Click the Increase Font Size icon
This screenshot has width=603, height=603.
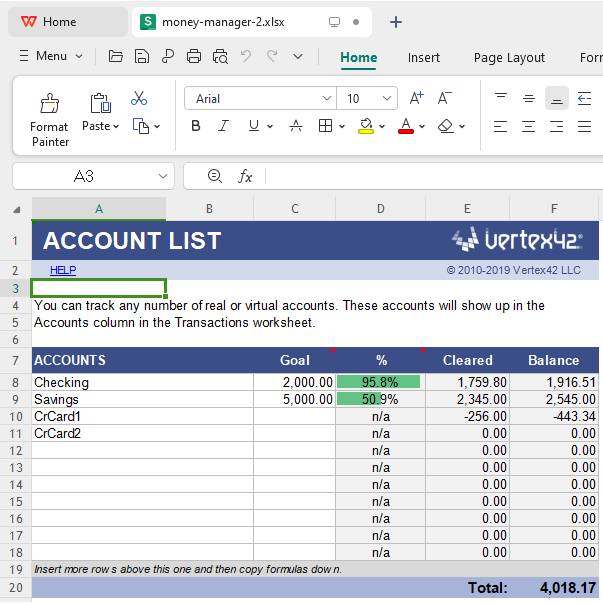417,98
